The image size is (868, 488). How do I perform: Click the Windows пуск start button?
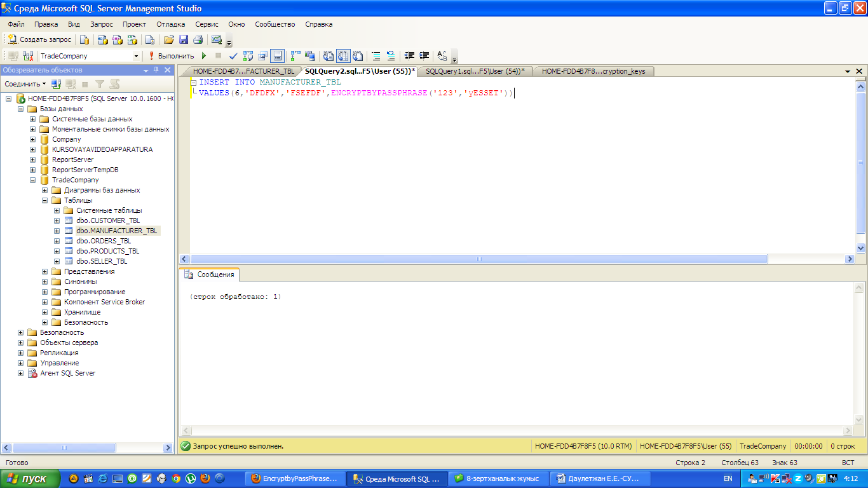click(x=30, y=478)
